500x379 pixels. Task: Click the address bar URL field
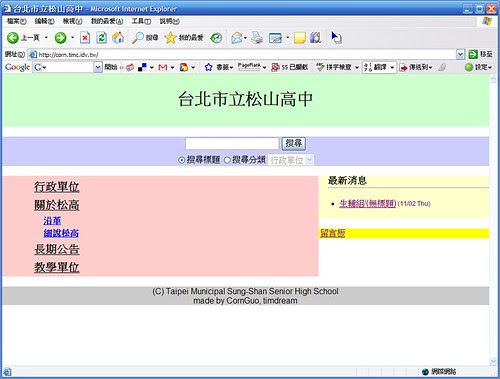[242, 54]
